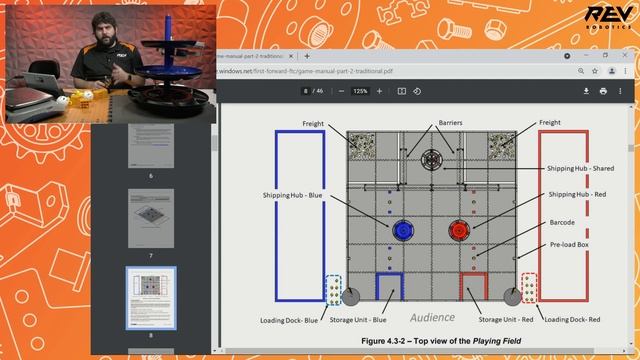Print the PDF document
The image size is (640, 360).
[603, 91]
